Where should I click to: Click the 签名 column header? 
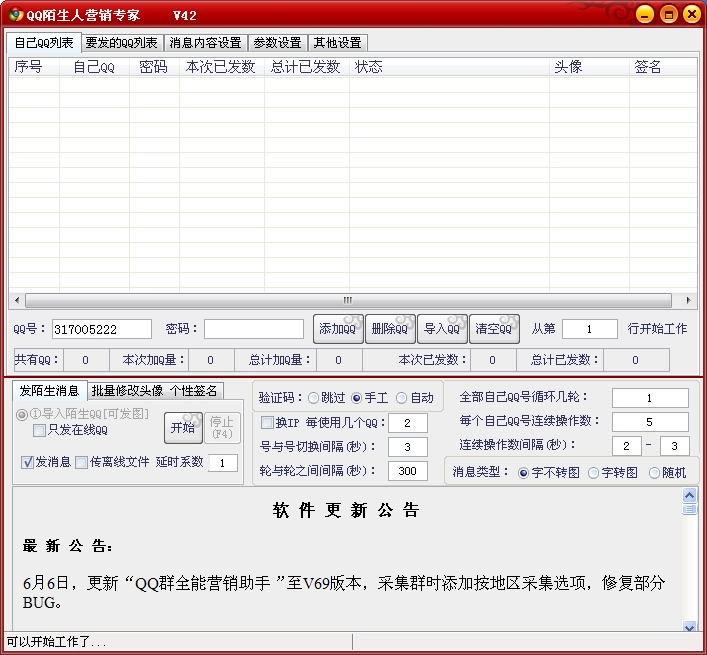tap(663, 67)
